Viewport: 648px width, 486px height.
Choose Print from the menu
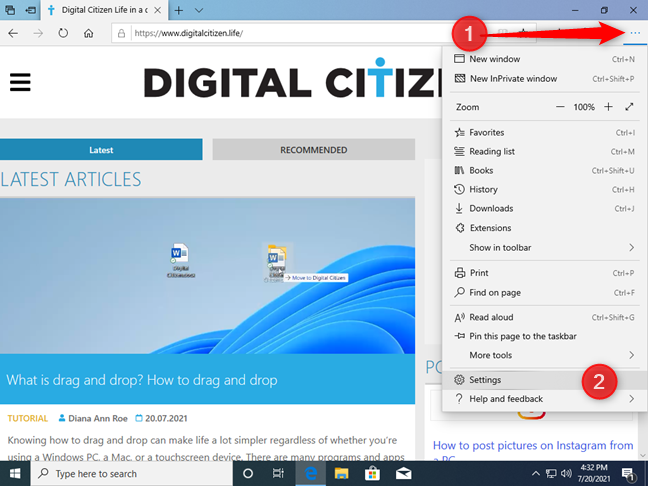[544, 273]
